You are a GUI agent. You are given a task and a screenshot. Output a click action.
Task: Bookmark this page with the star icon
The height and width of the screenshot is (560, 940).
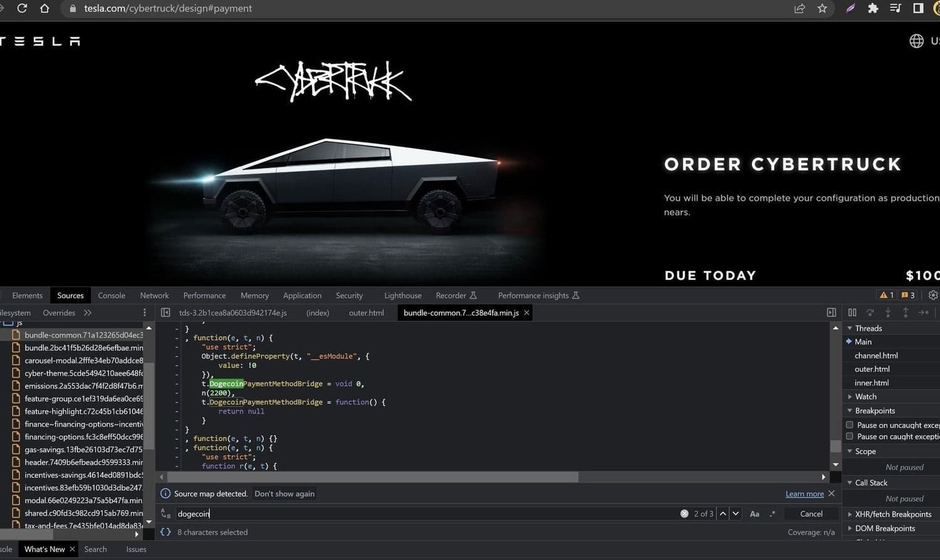(822, 8)
